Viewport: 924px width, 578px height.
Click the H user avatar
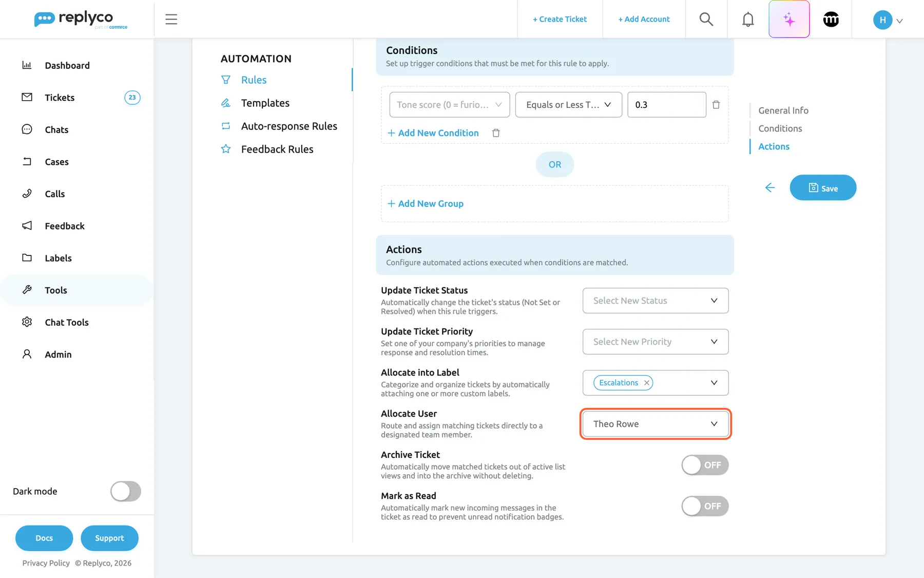(x=882, y=20)
